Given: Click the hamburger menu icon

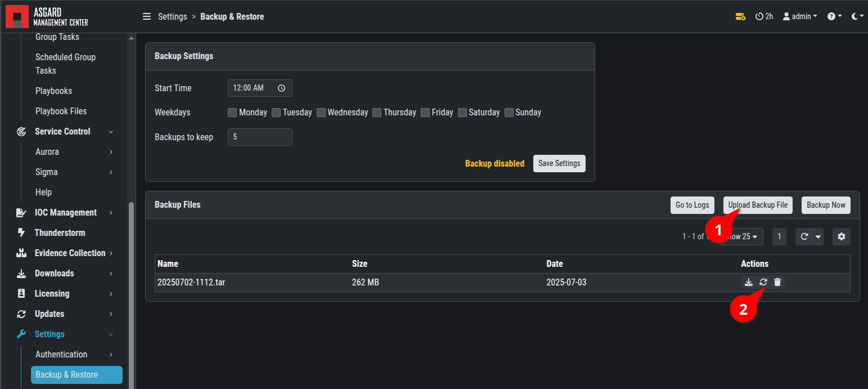Looking at the screenshot, I should (147, 16).
